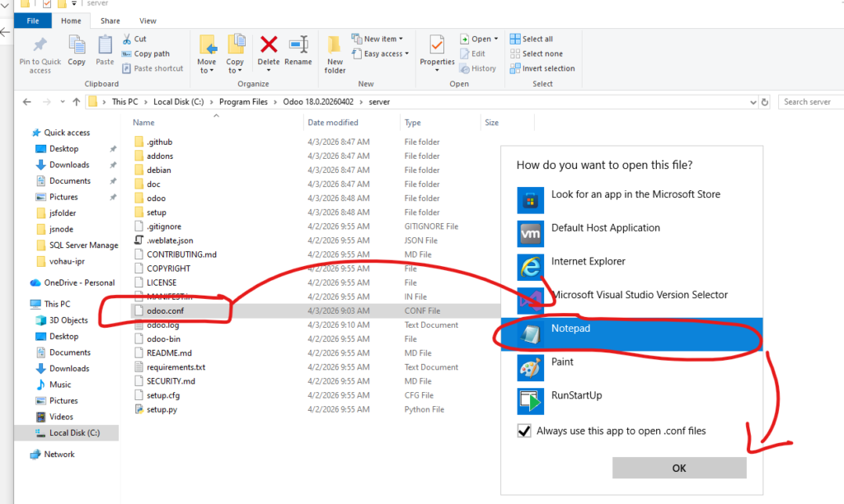Switch to the View ribbon tab
The height and width of the screenshot is (504, 844).
[148, 21]
